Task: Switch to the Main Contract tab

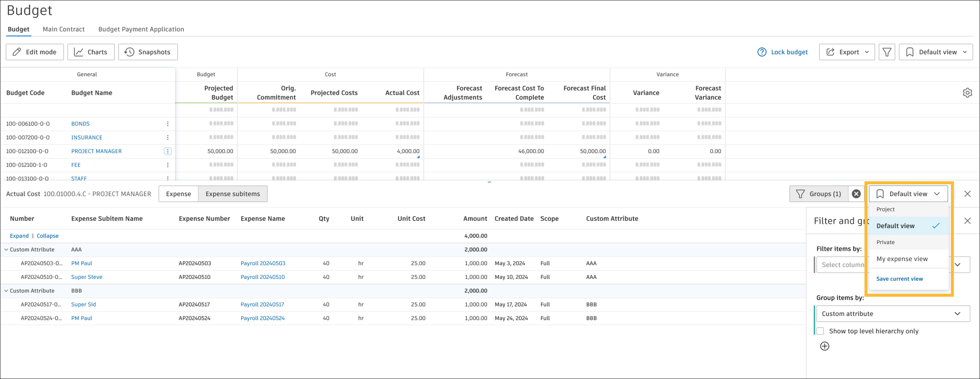Action: [x=64, y=29]
